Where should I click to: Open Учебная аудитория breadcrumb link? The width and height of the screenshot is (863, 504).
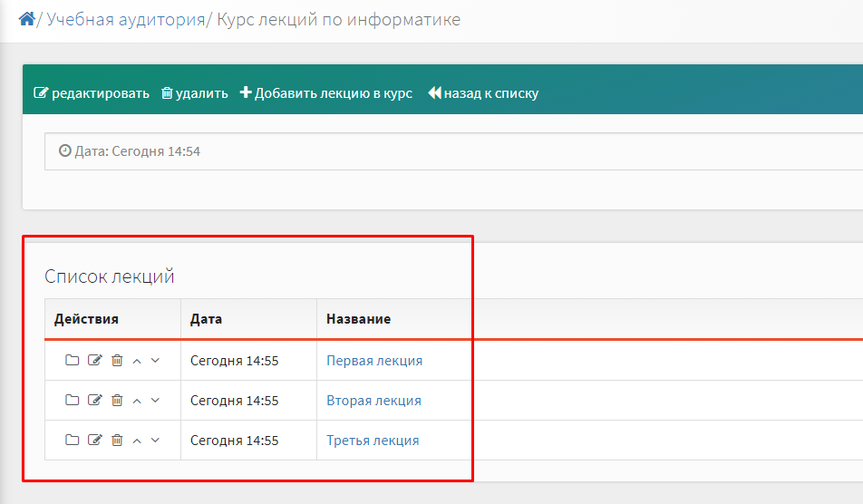coord(125,19)
